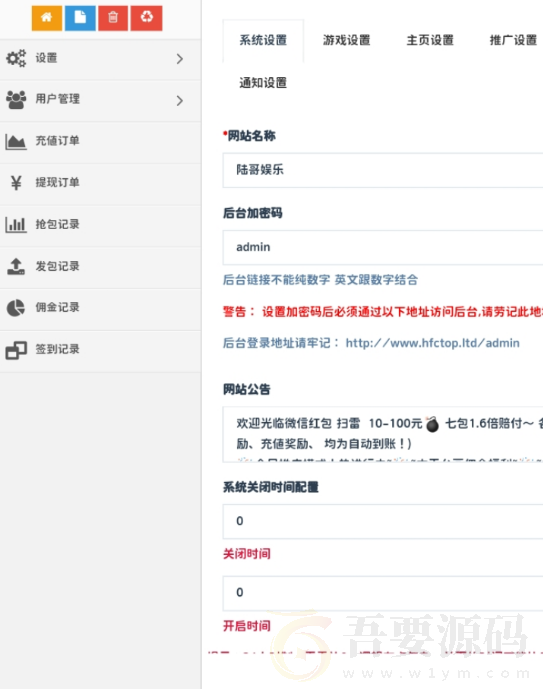
Task: Click the 后台加密码 field containing admin
Action: [x=383, y=247]
